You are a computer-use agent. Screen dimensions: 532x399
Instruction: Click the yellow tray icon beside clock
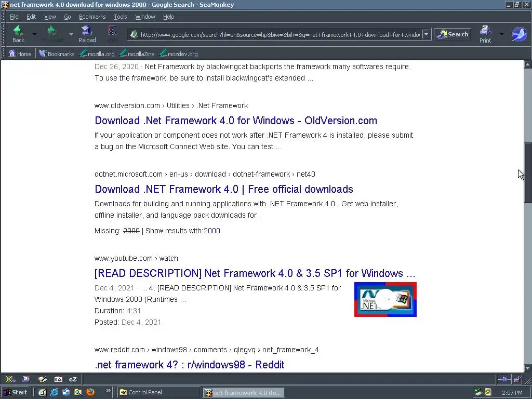[x=488, y=392]
